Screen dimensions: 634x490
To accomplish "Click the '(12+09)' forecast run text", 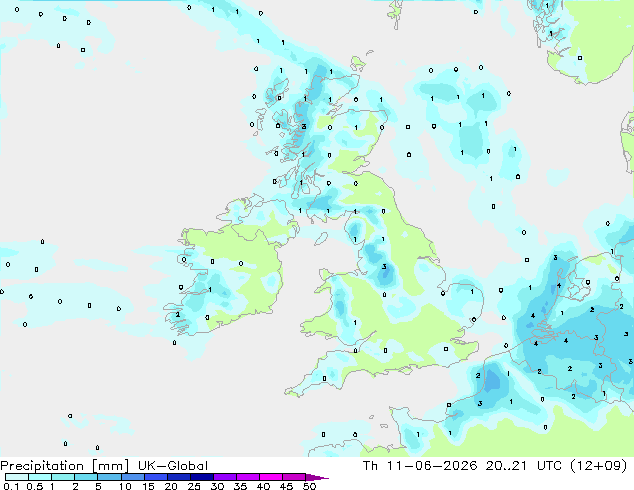I will click(x=599, y=466).
